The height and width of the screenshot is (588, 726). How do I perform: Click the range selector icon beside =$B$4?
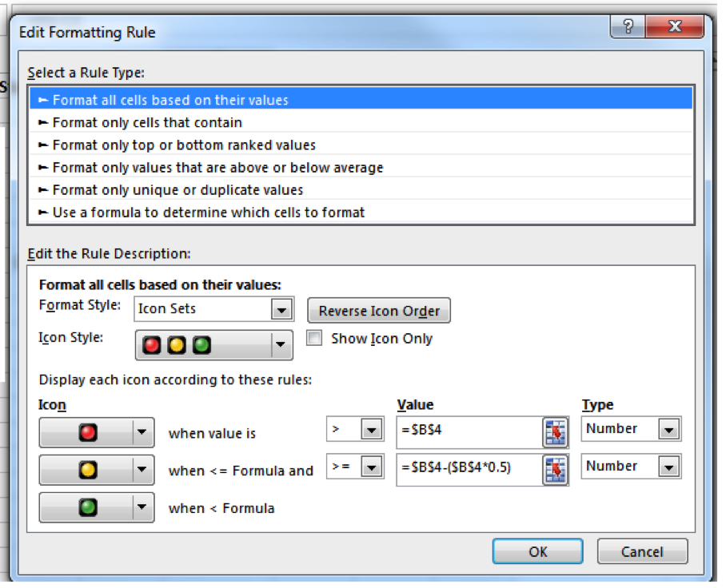coord(554,432)
